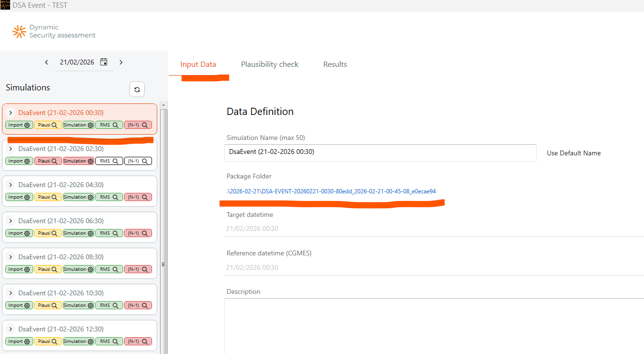
Task: Go to next day arrow
Action: click(121, 62)
